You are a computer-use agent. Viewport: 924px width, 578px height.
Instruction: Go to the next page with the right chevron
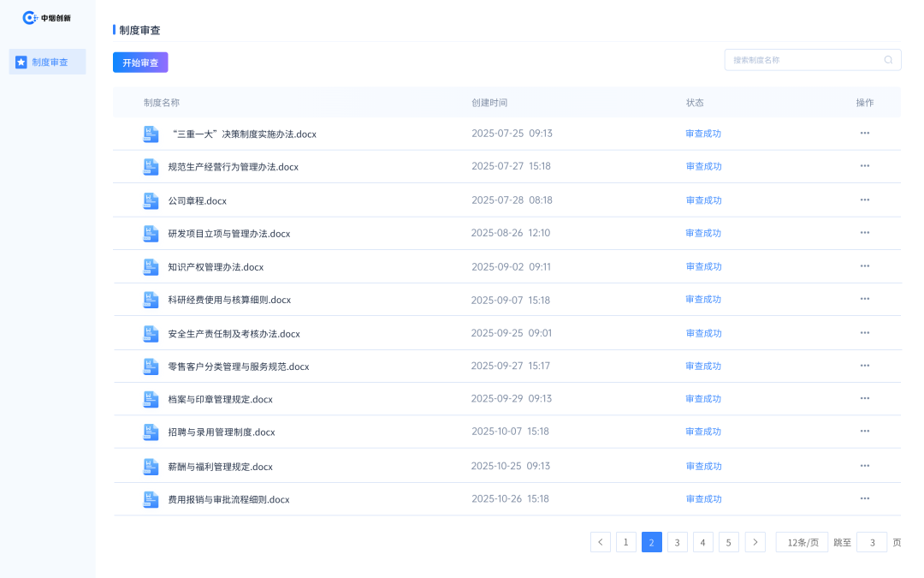pyautogui.click(x=755, y=542)
